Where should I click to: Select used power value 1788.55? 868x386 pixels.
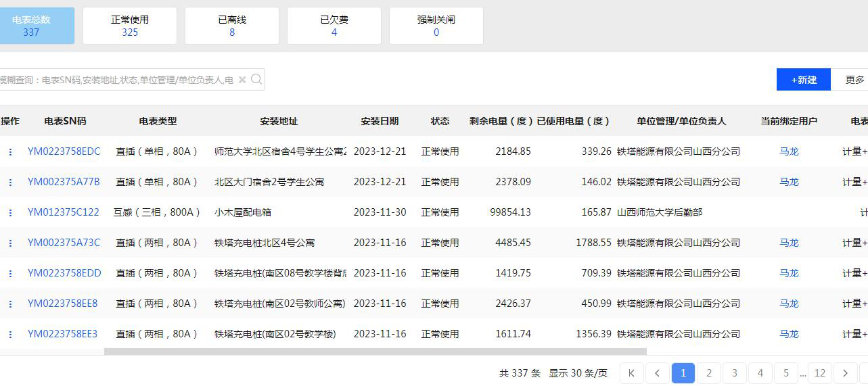pos(594,243)
